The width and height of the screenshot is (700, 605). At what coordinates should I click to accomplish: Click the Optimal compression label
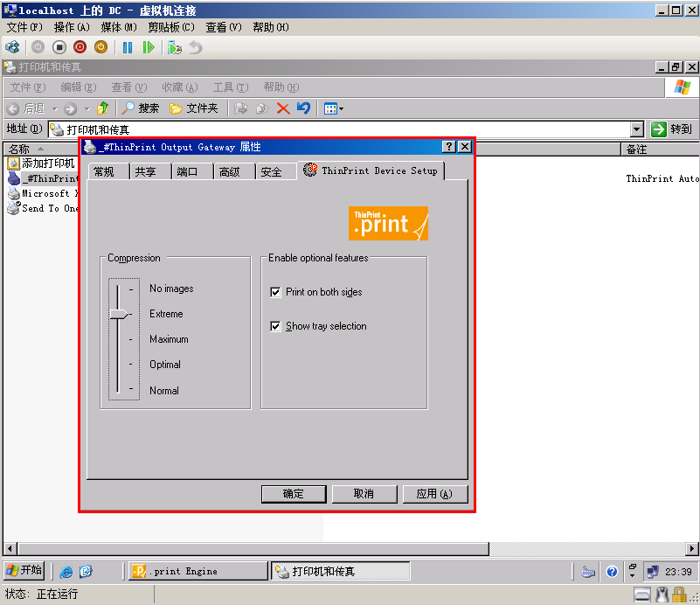[x=165, y=365]
